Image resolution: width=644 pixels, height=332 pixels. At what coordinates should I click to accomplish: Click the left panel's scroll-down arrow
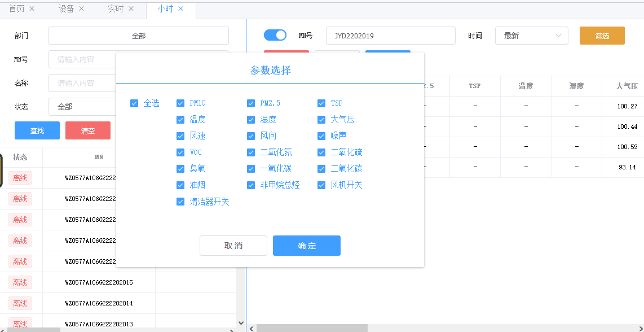pyautogui.click(x=241, y=324)
